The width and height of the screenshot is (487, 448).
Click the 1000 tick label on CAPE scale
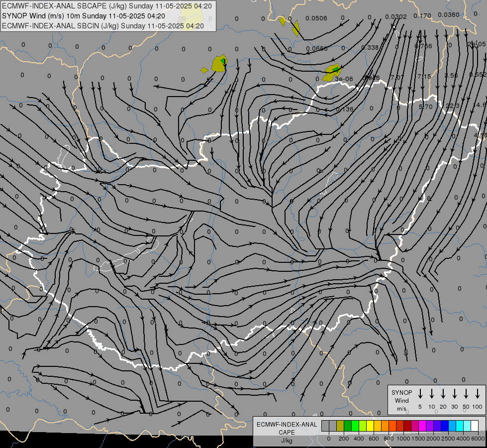tap(403, 439)
